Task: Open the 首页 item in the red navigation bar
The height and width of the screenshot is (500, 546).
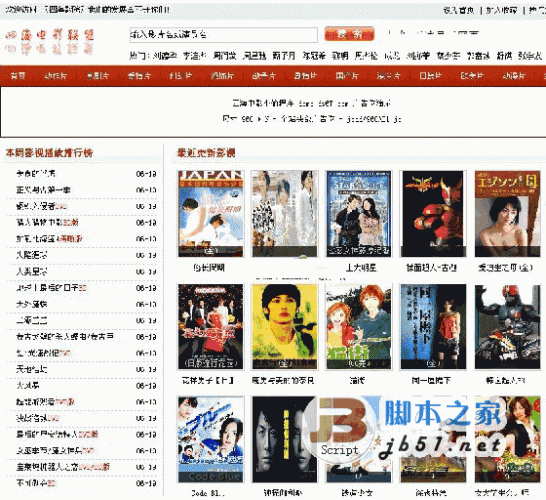Action: tap(18, 76)
